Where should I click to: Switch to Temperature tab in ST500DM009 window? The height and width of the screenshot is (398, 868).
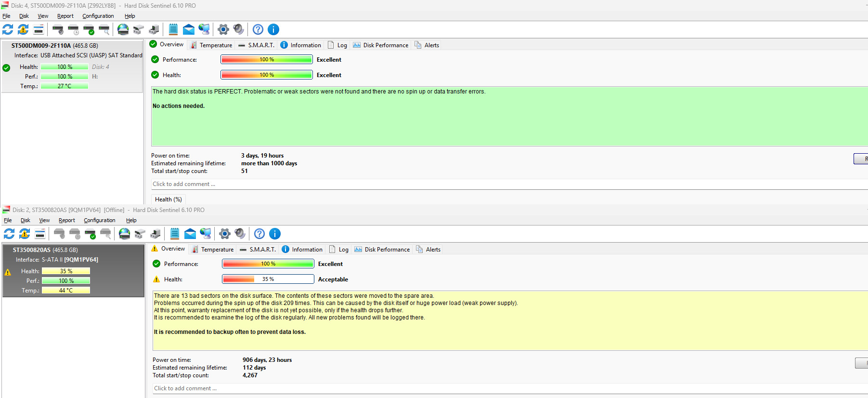(211, 45)
